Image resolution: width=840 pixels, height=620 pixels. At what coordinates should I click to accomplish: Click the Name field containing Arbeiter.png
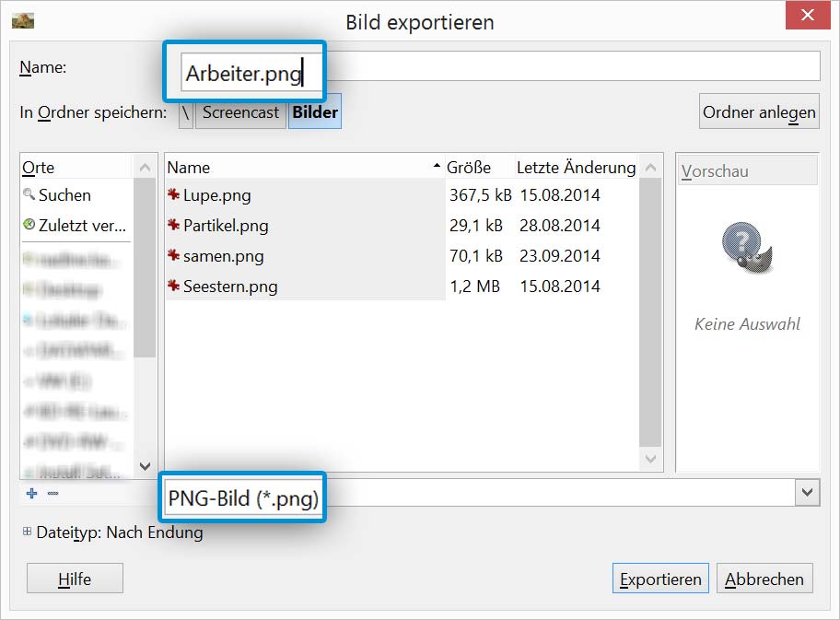pyautogui.click(x=500, y=66)
